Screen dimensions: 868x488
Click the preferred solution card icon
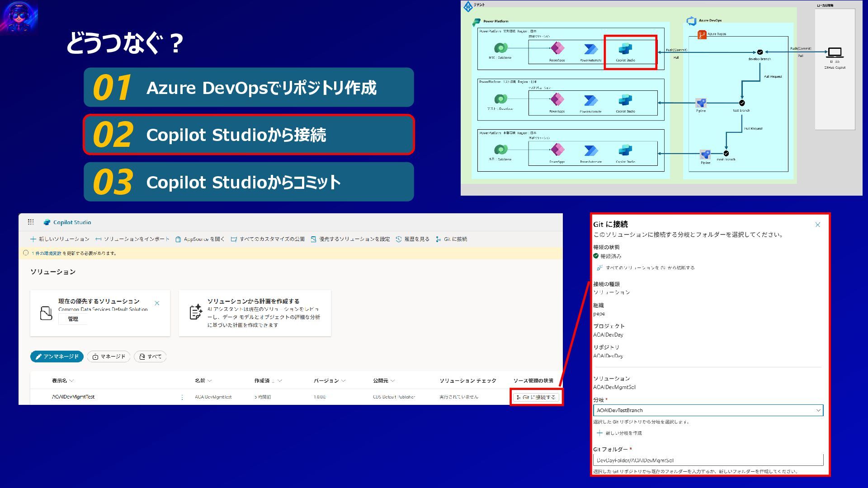tap(46, 313)
